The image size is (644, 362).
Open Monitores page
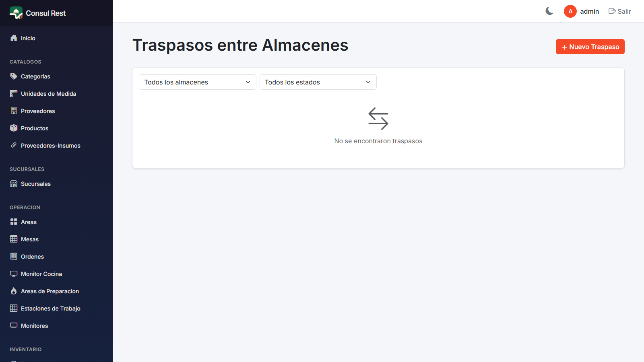point(56,326)
